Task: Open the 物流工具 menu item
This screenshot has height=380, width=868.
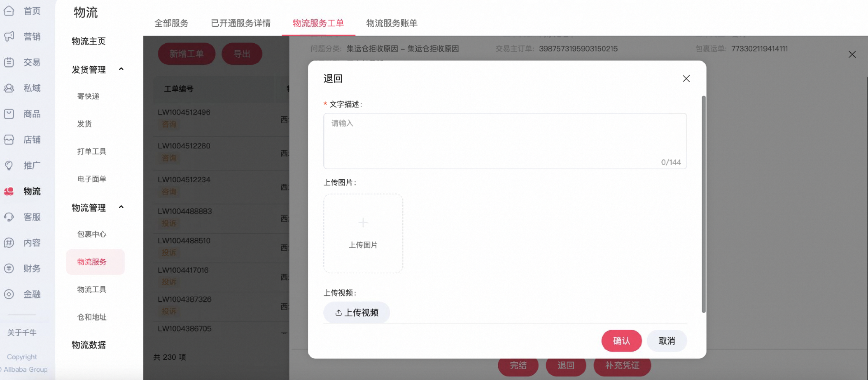Action: [92, 290]
